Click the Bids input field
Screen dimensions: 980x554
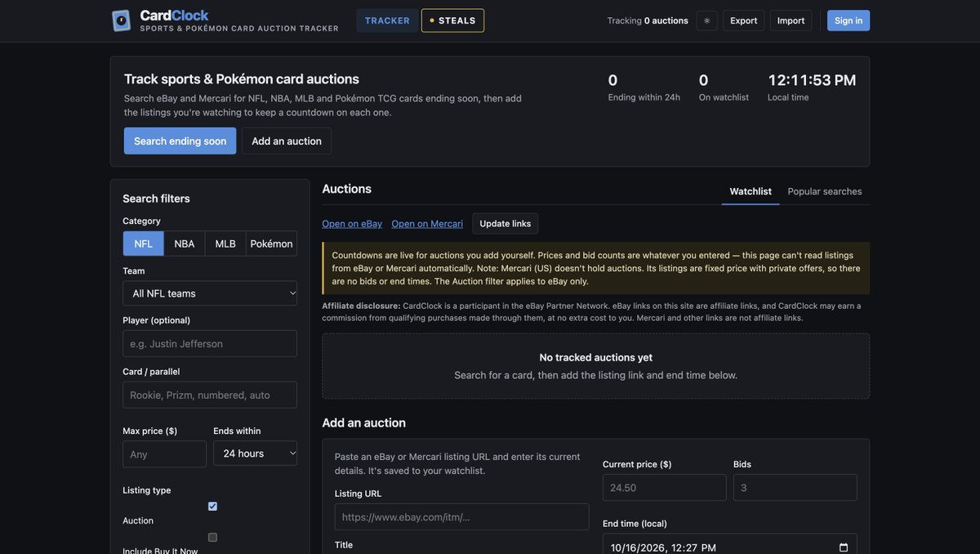coord(795,488)
